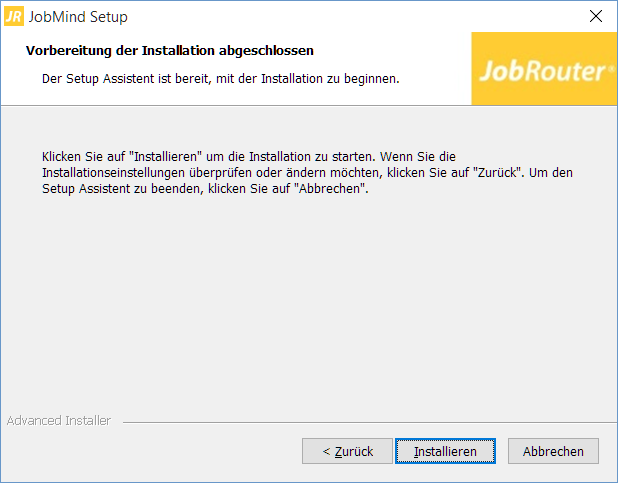
Task: Click the Advanced Installer label
Action: [x=59, y=421]
